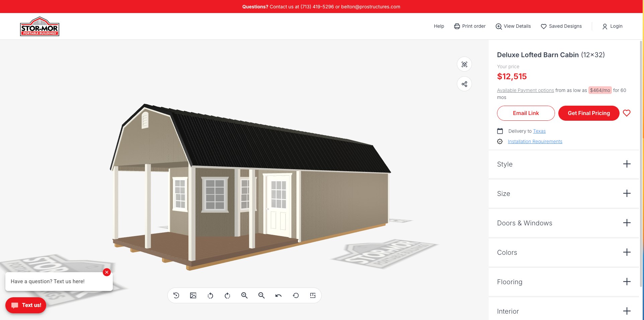Toggle the heart favorite beside Get Final Pricing

[x=627, y=113]
